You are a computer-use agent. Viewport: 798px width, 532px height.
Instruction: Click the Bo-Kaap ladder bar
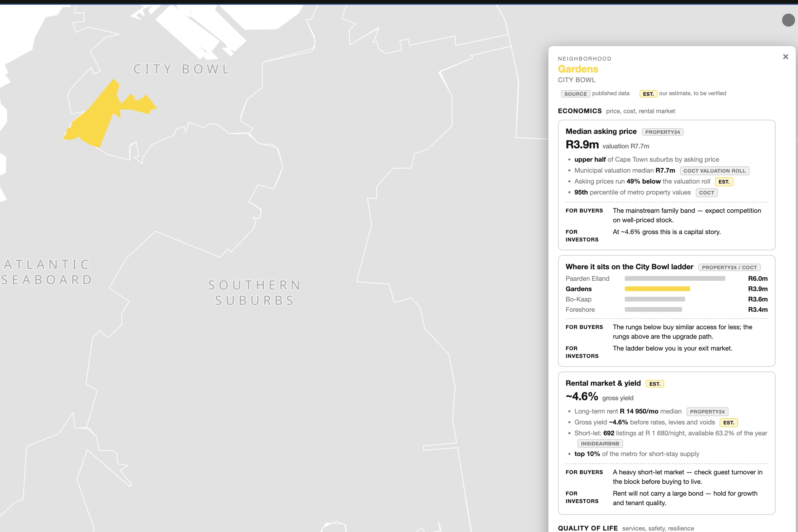[655, 299]
